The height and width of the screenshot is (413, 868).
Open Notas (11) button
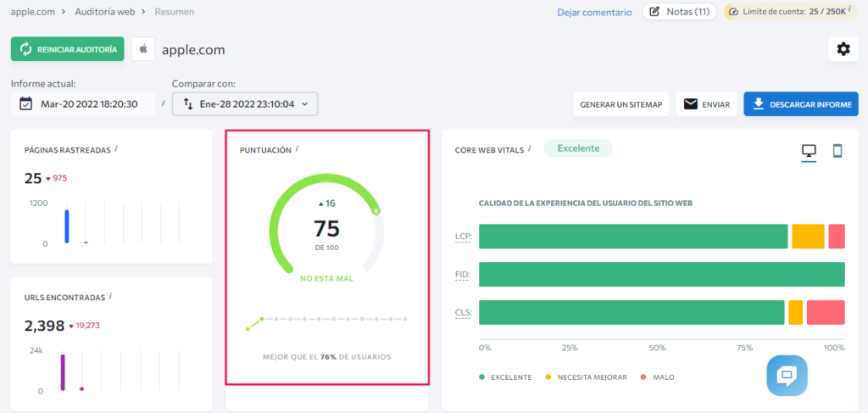(679, 12)
